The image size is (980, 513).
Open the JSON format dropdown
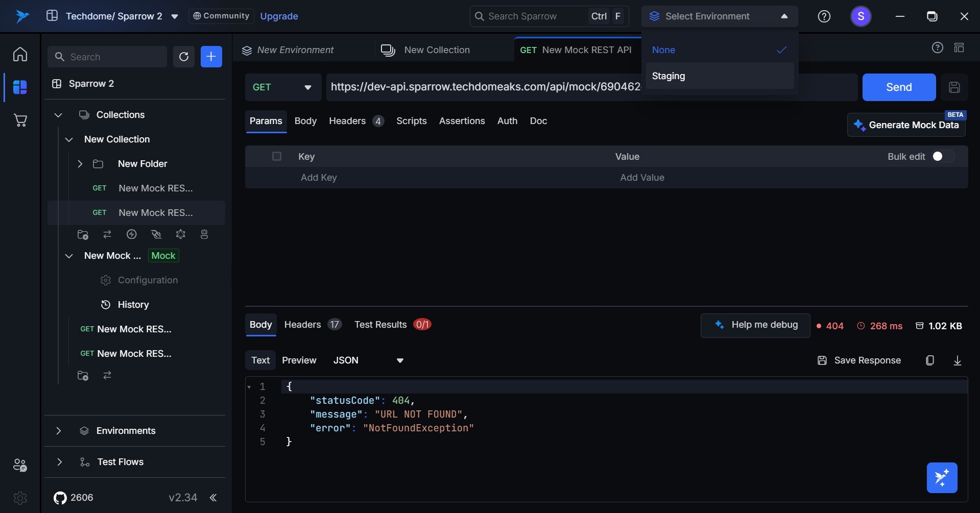368,360
